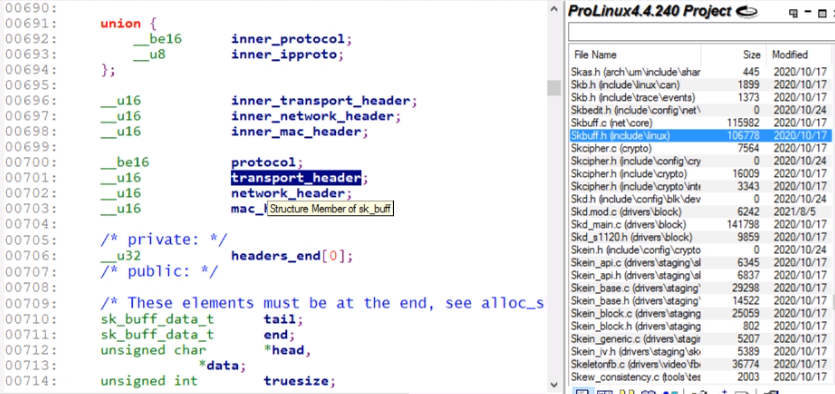This screenshot has height=394, width=835.
Task: Click the highlighted transport_header member
Action: [296, 177]
